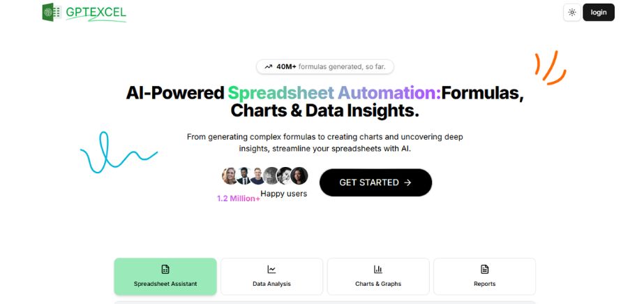Select the Spreadsheet Assistant tab

[x=165, y=276]
